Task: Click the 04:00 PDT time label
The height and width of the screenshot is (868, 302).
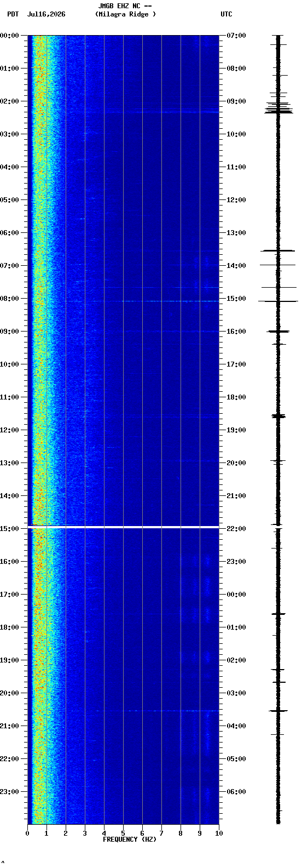Action: [x=9, y=167]
